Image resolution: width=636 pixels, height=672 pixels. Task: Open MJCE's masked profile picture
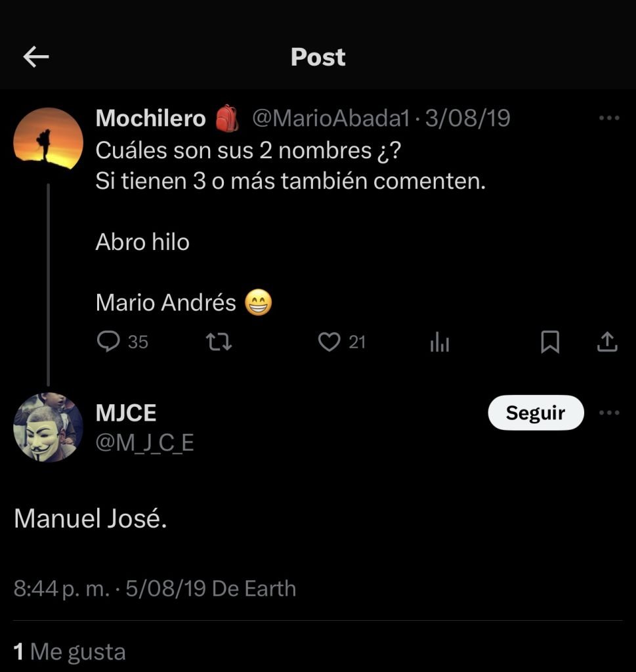pos(48,427)
